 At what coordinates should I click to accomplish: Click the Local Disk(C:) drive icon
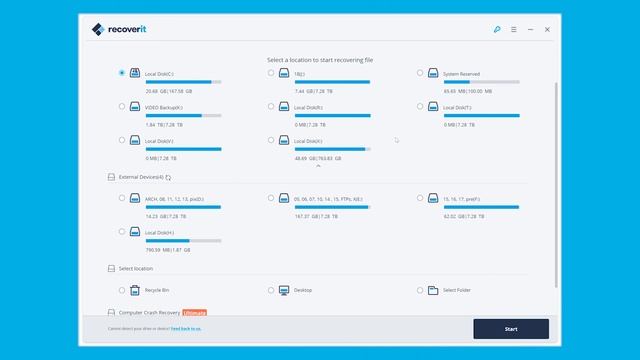click(x=135, y=73)
